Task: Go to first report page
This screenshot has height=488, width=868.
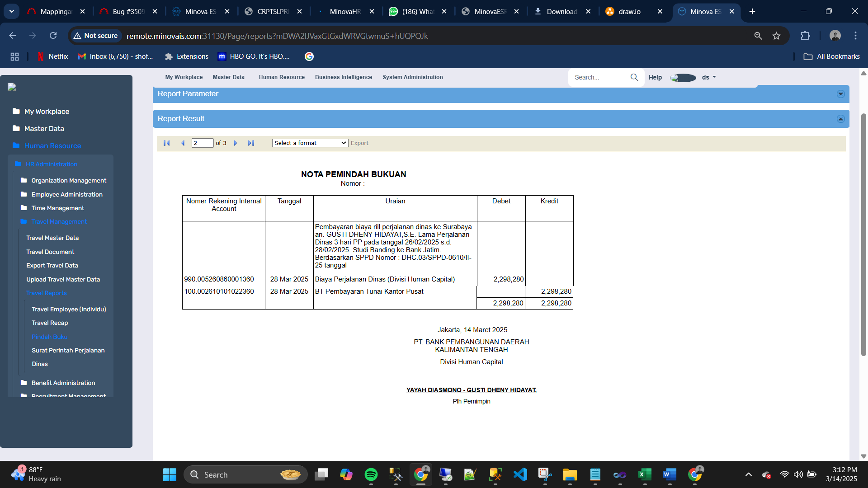Action: [166, 143]
